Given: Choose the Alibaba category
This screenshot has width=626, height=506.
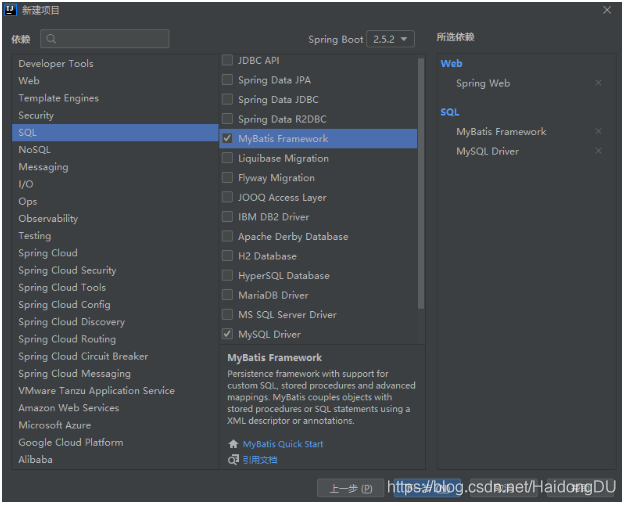Looking at the screenshot, I should click(115, 460).
